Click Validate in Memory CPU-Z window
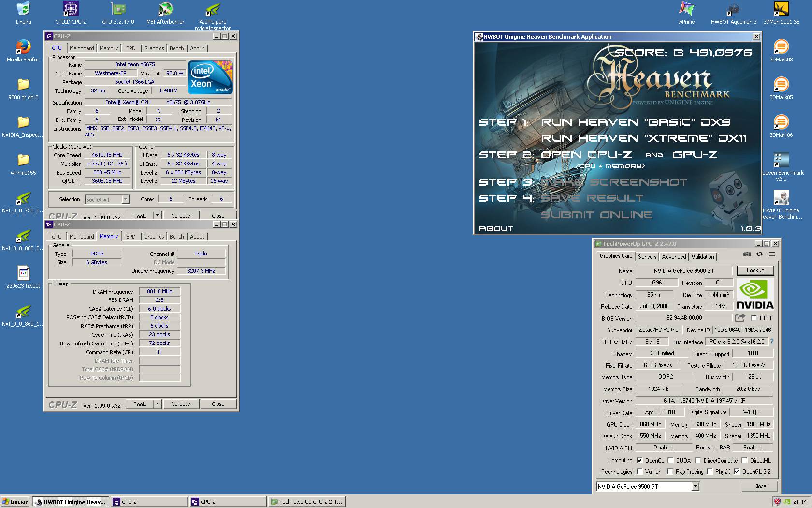The height and width of the screenshot is (508, 812). [181, 404]
